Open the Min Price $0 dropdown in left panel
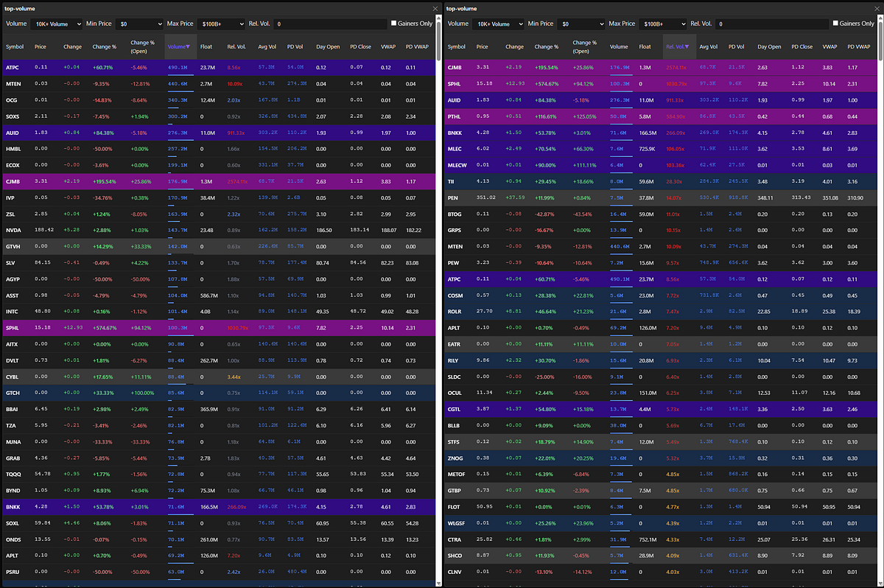 [138, 24]
